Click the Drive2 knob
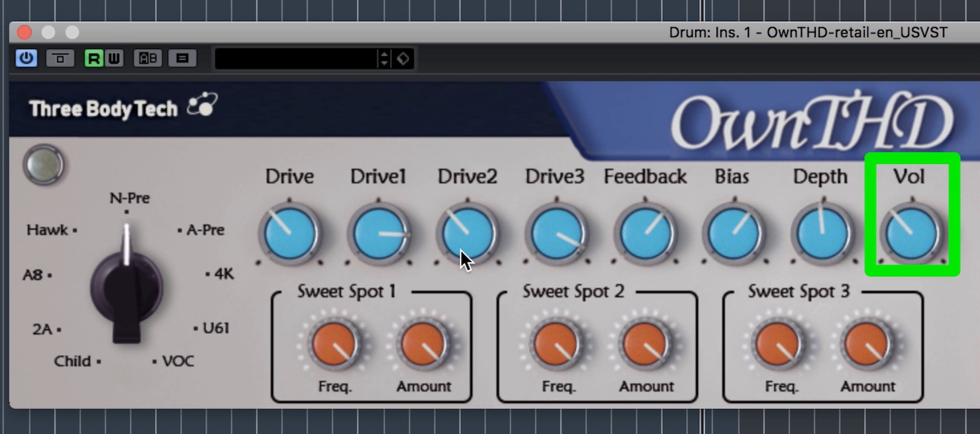Screen dimensions: 980x434 (467, 233)
